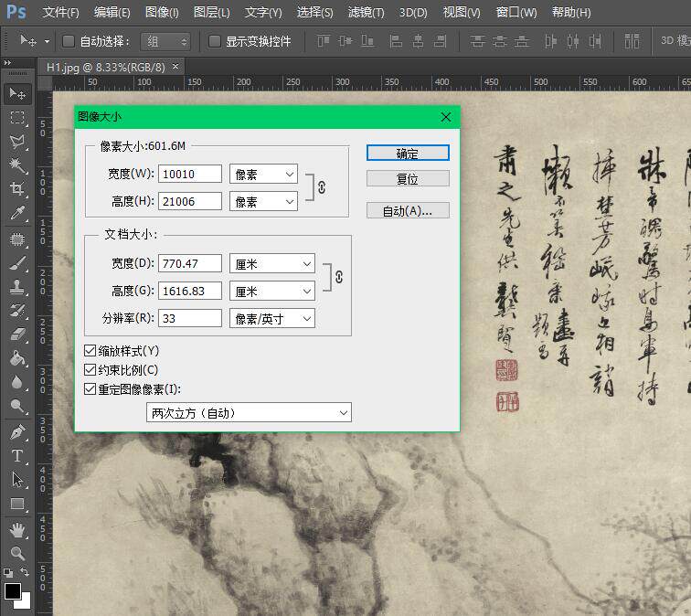Open the 文件(F) menu
The width and height of the screenshot is (691, 616).
click(61, 12)
